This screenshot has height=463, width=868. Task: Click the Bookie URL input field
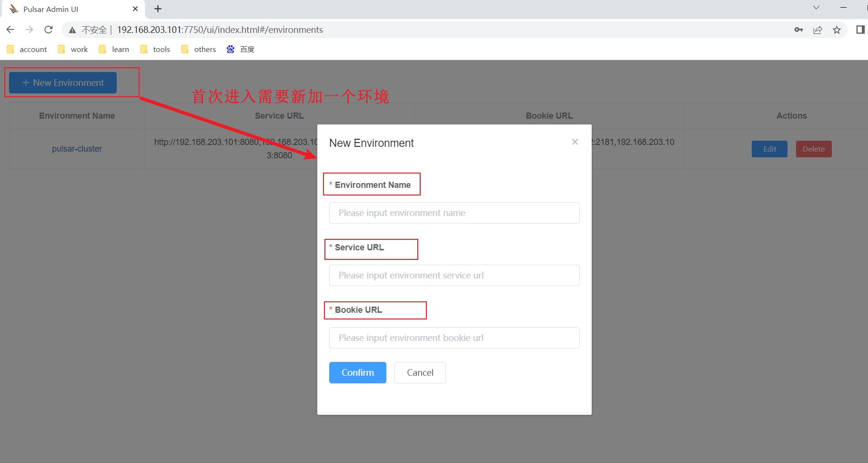pos(454,338)
